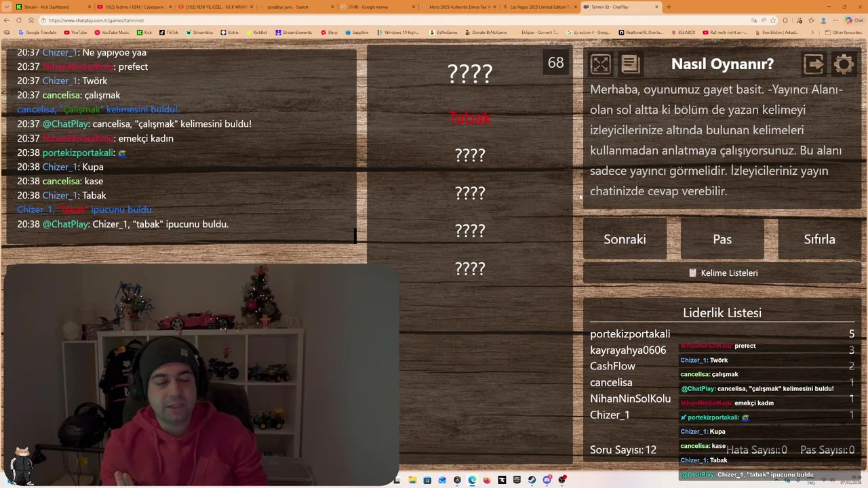Click the streamer webcam video
The height and width of the screenshot is (488, 868).
[x=200, y=375]
